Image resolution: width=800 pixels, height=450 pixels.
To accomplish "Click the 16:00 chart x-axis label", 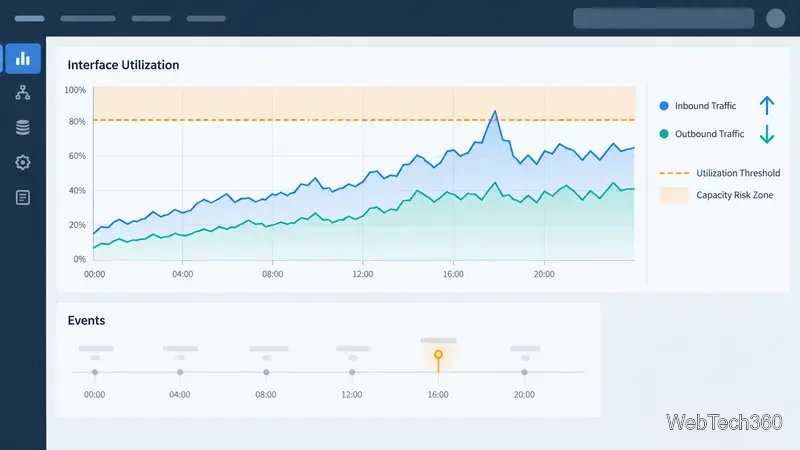I will click(x=453, y=274).
